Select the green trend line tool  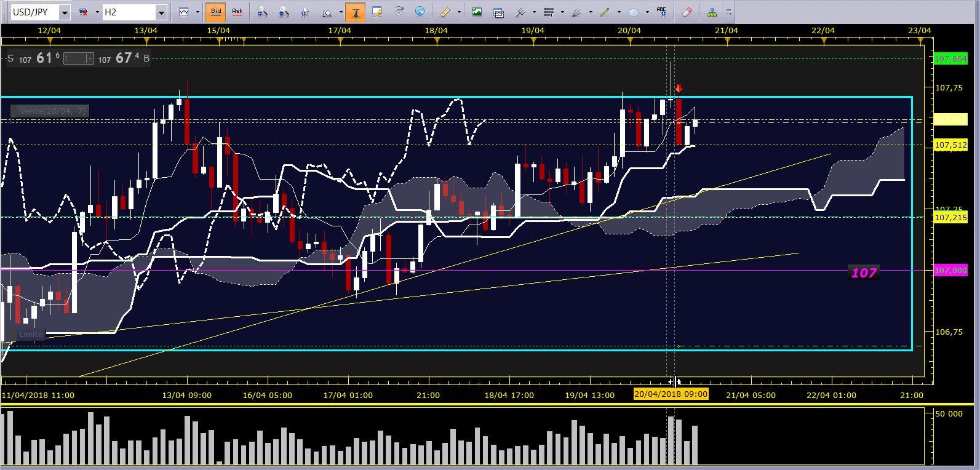coord(605,12)
